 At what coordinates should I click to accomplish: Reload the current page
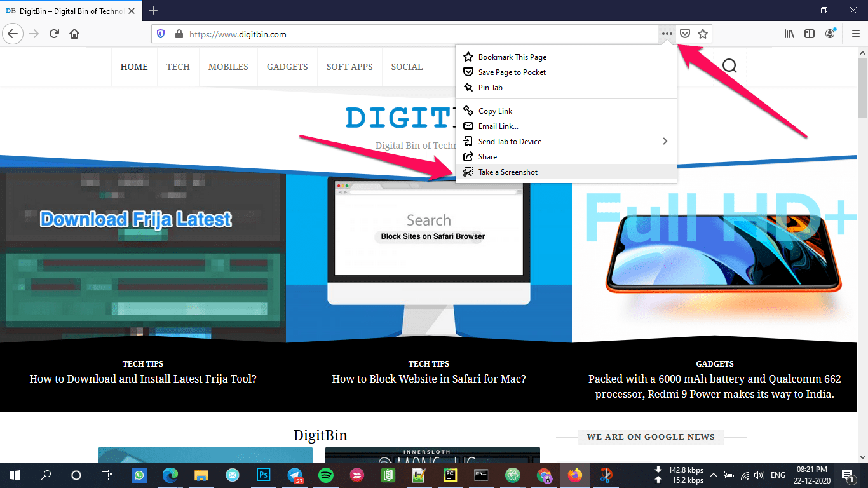[54, 34]
